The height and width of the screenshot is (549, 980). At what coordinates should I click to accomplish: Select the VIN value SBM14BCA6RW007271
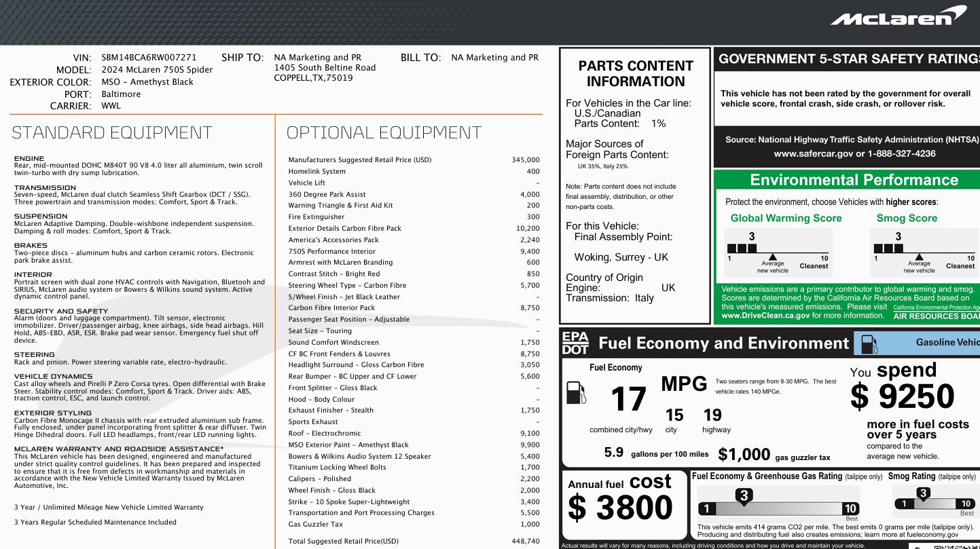[x=149, y=58]
